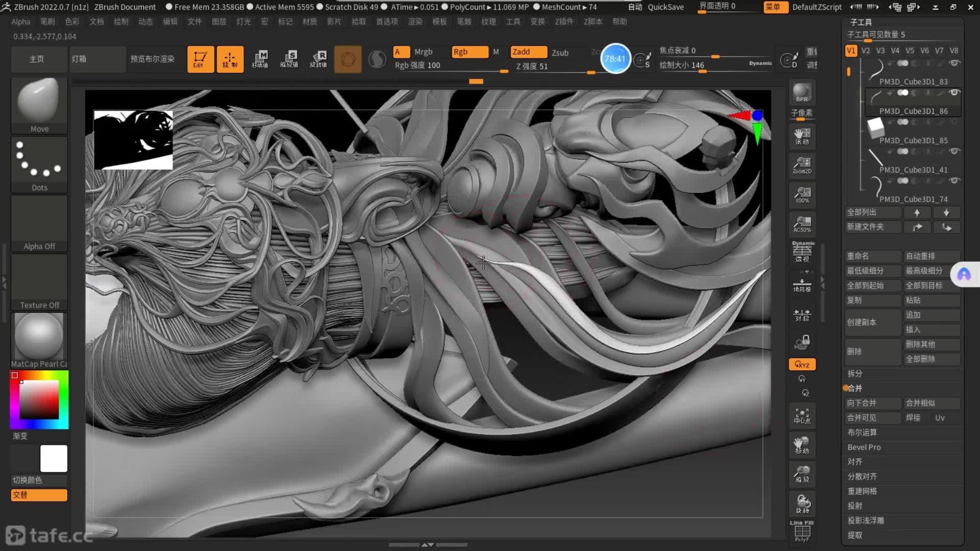This screenshot has width=980, height=551.
Task: Expand the Bevel Pro section
Action: tap(864, 447)
